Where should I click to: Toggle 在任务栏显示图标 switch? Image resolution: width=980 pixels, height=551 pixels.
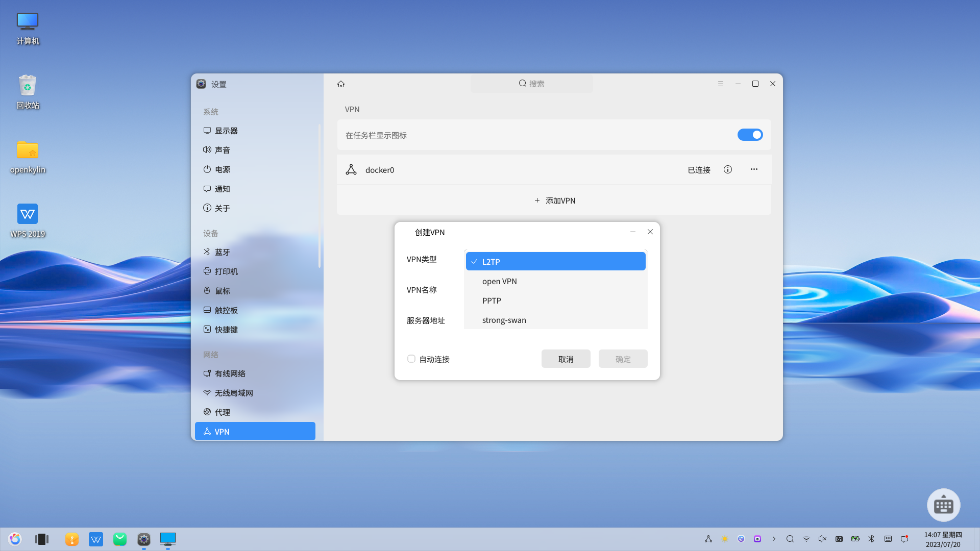[750, 135]
